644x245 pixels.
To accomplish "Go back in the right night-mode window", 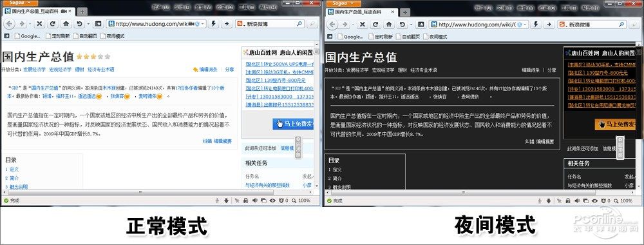I will [332, 24].
